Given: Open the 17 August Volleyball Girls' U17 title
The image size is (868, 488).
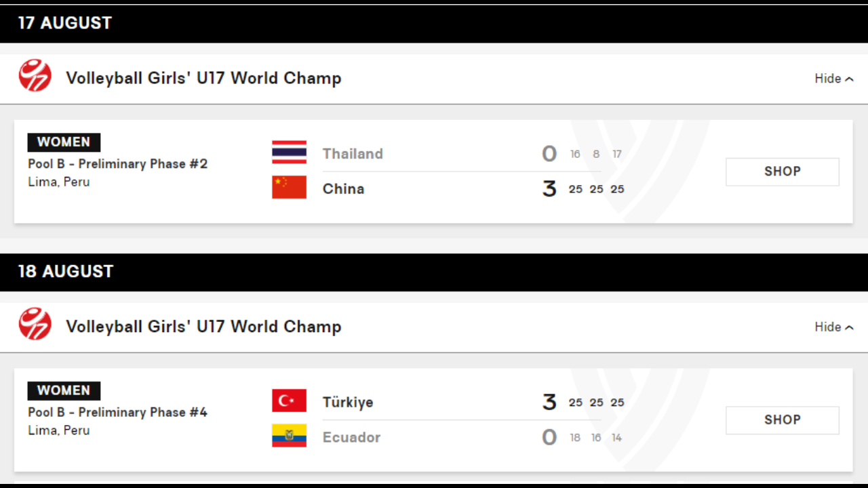Looking at the screenshot, I should (x=203, y=79).
